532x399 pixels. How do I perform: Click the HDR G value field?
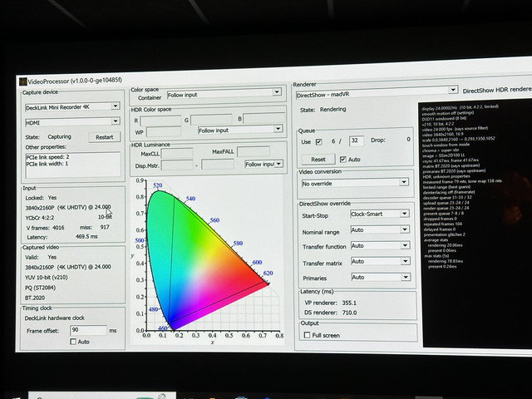pos(210,120)
